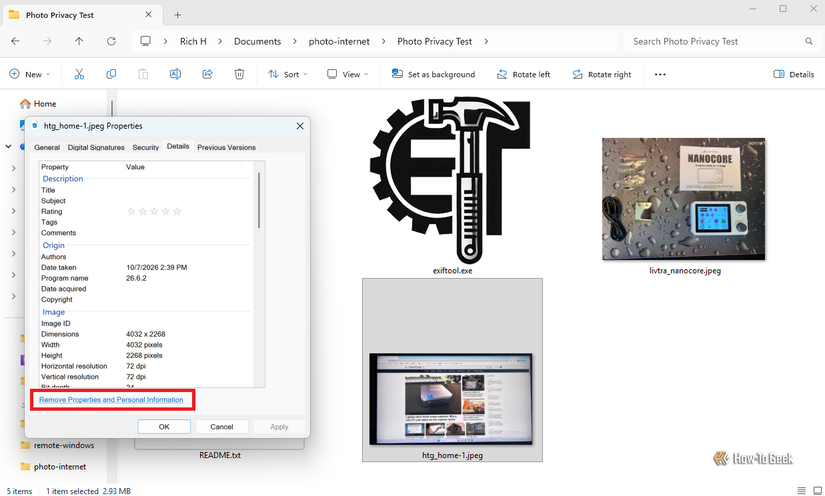The image size is (825, 496).
Task: Refresh the current folder view
Action: pos(111,41)
